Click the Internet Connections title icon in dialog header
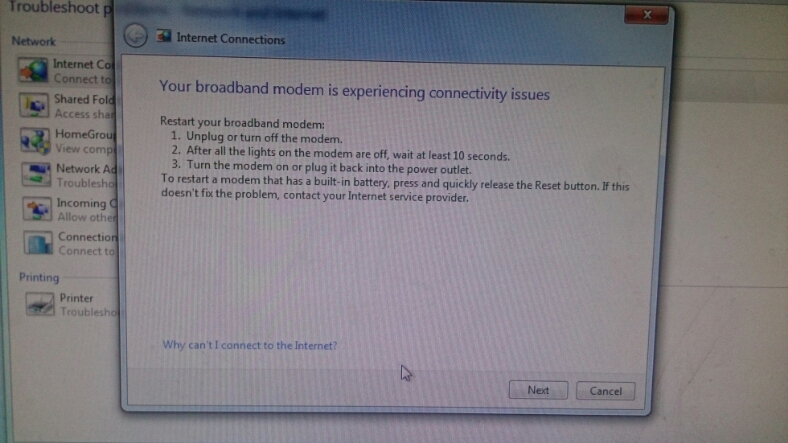Image resolution: width=788 pixels, height=443 pixels. coord(163,36)
